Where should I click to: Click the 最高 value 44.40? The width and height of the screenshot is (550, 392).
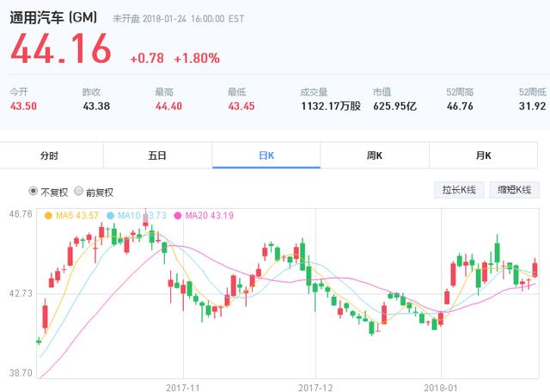tap(168, 106)
